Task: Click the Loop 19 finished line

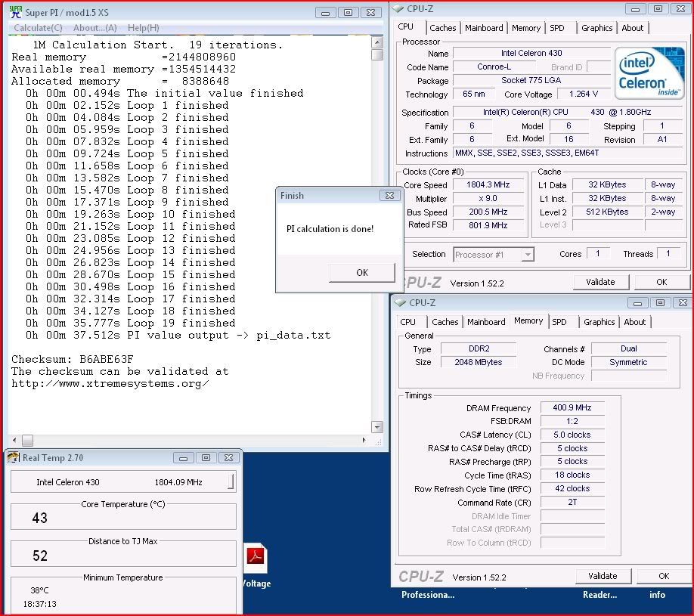Action: click(130, 323)
